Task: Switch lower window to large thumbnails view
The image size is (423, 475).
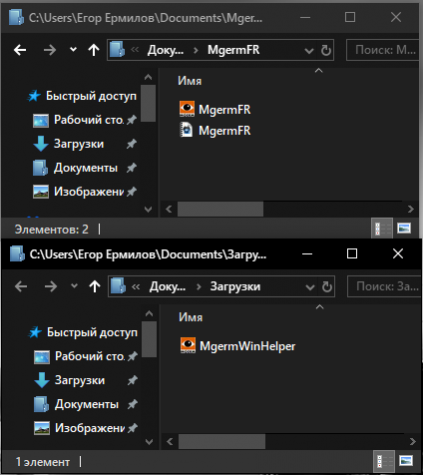Action: pyautogui.click(x=406, y=461)
